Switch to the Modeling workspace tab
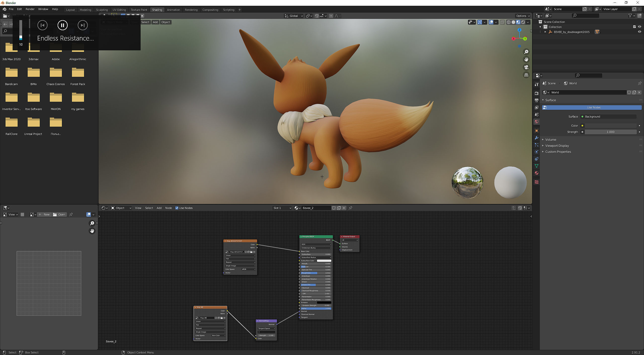The image size is (644, 355). pos(85,10)
